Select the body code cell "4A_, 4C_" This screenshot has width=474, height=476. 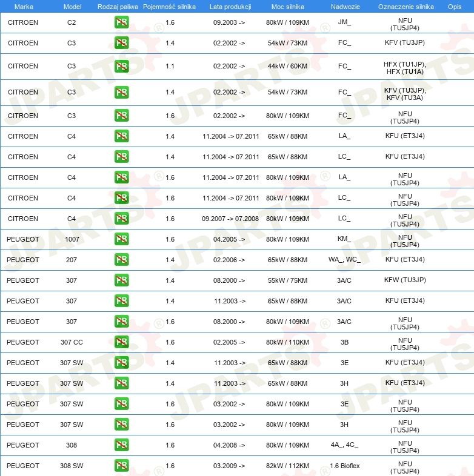tap(344, 445)
